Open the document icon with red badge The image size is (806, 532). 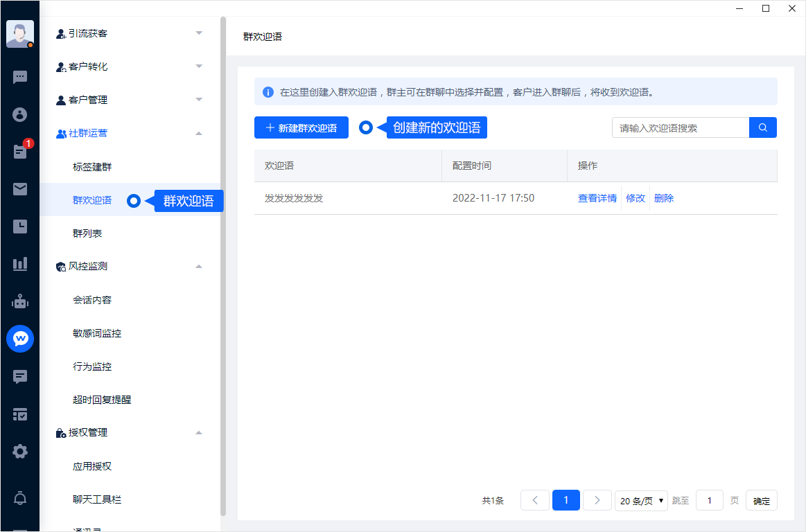(20, 152)
